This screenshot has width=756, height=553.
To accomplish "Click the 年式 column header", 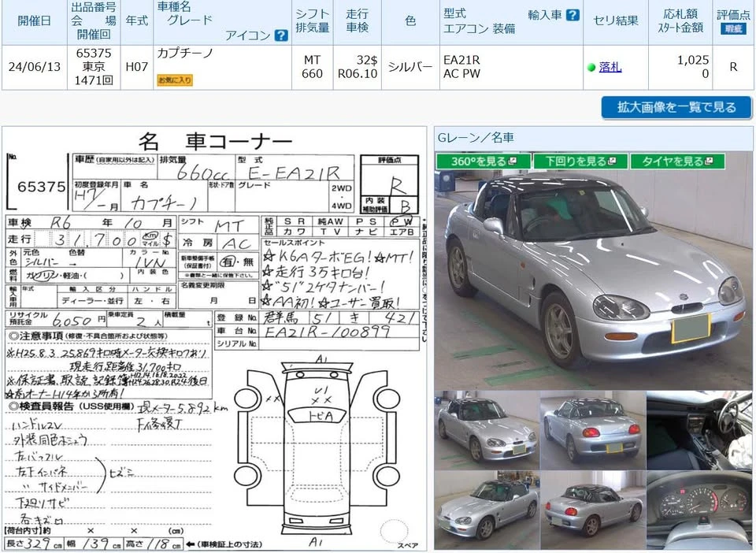I will (137, 21).
